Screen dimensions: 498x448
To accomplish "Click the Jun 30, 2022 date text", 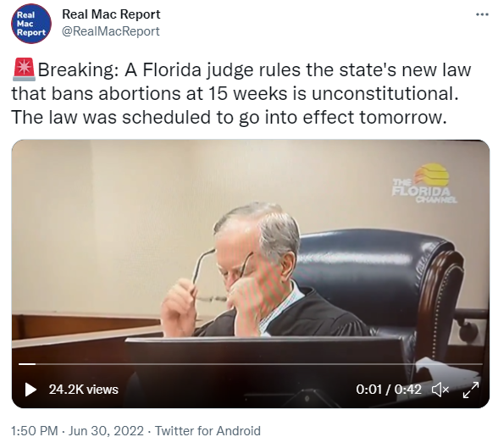I will tap(106, 431).
